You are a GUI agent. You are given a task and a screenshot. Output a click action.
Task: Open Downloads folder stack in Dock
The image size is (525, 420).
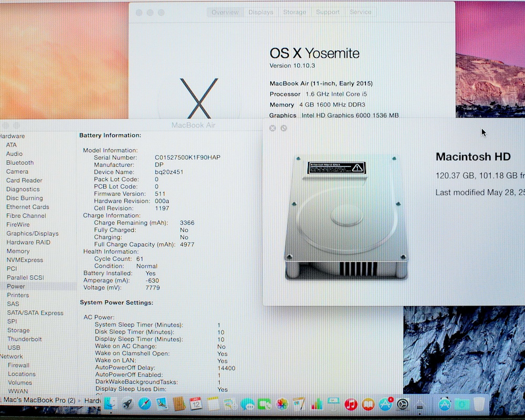point(462,404)
